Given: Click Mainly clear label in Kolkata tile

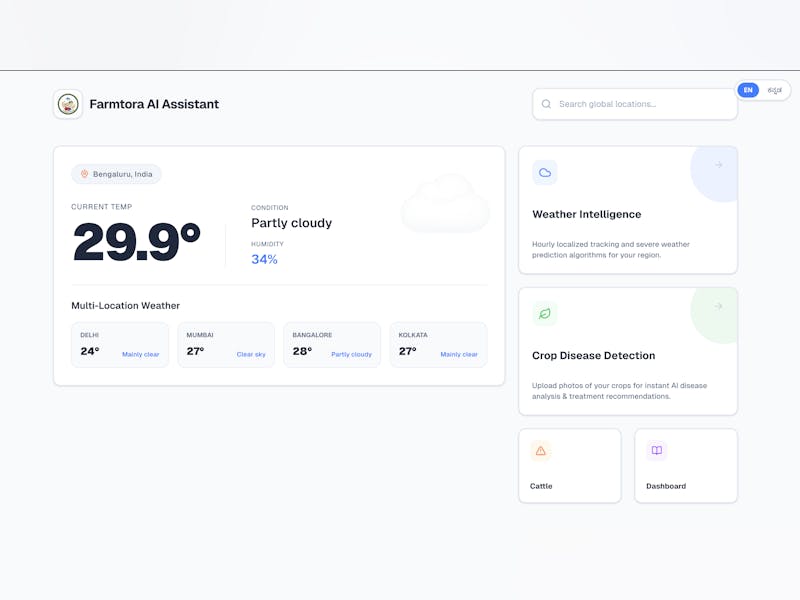Looking at the screenshot, I should click(459, 354).
